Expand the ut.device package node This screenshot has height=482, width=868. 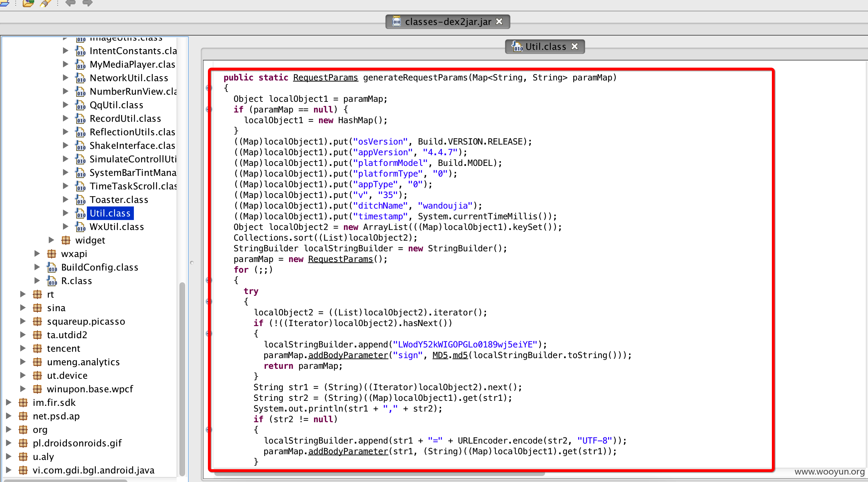point(23,375)
